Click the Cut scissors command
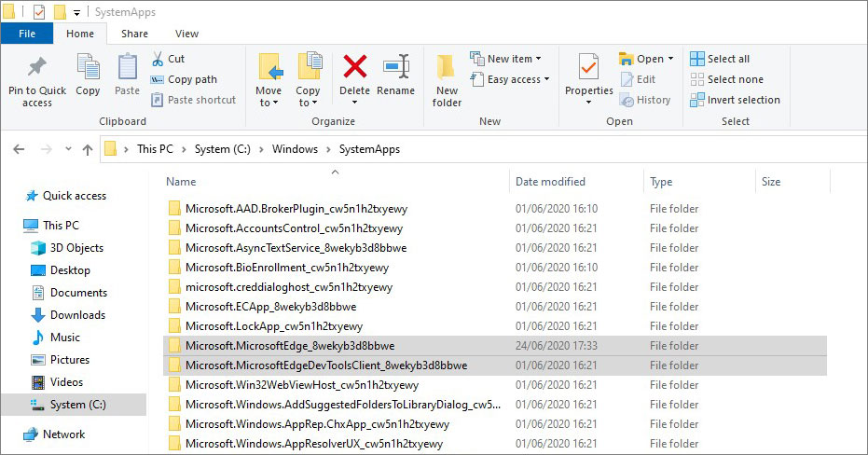Viewport: 868px width, 455px height. pos(168,59)
